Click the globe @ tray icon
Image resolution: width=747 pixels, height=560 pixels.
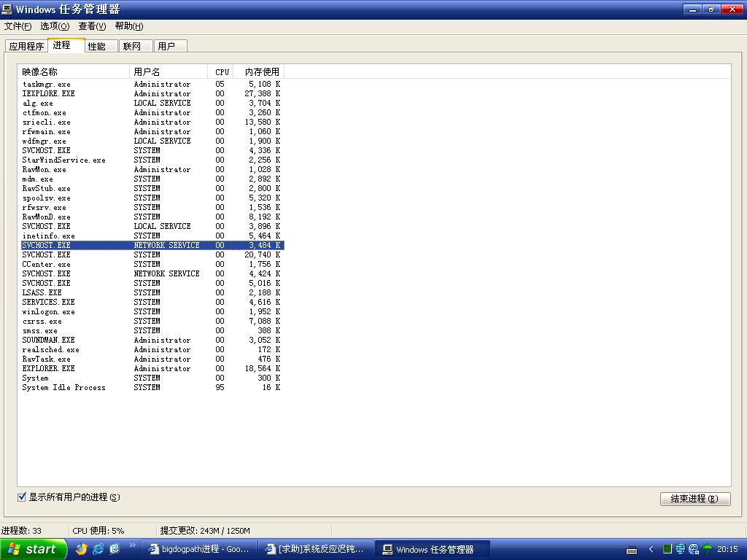click(x=694, y=549)
